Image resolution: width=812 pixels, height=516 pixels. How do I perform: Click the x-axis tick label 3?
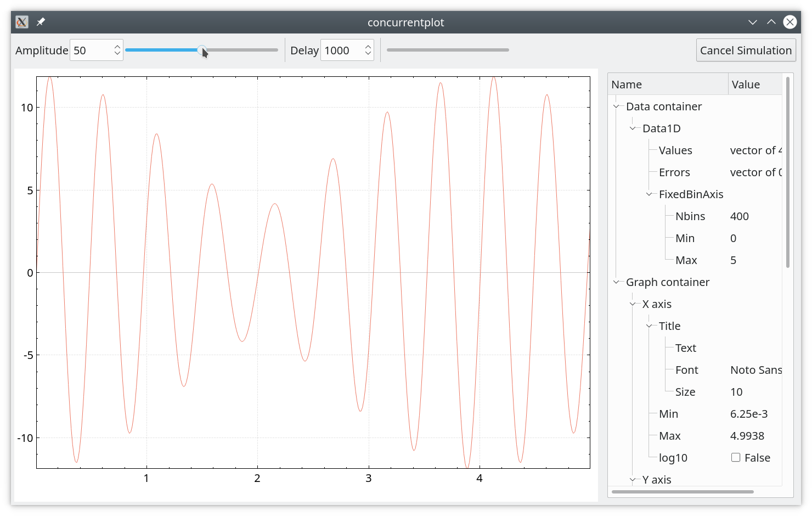click(369, 478)
